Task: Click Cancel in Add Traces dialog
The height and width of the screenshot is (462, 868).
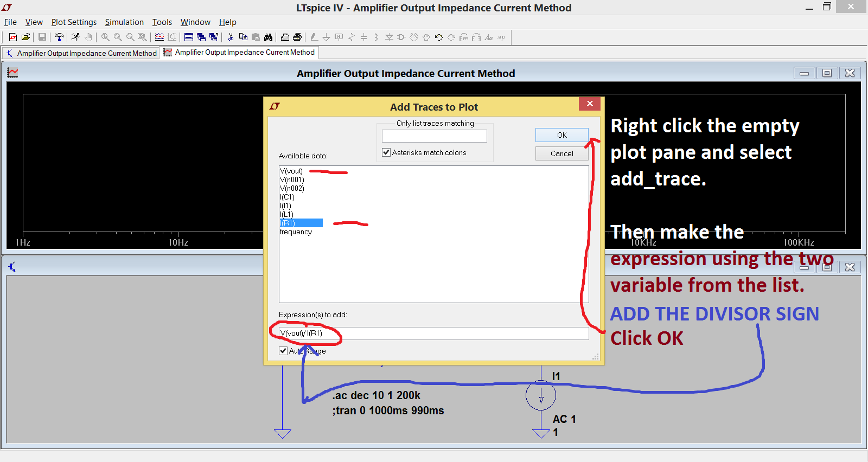Action: pyautogui.click(x=562, y=153)
